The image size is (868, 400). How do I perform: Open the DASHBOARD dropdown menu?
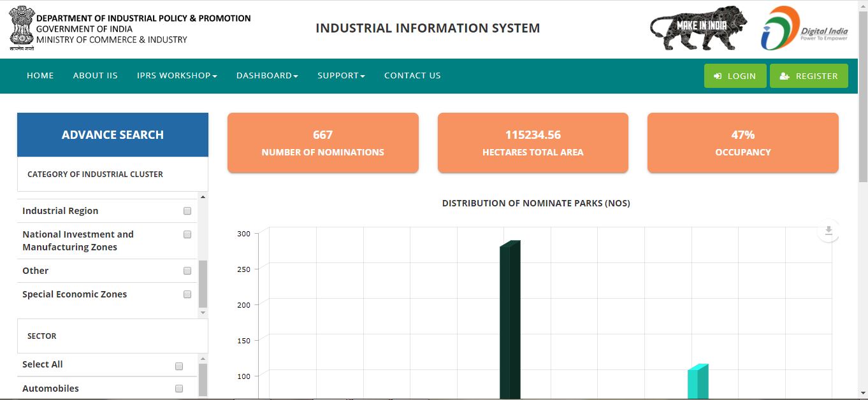click(x=266, y=75)
